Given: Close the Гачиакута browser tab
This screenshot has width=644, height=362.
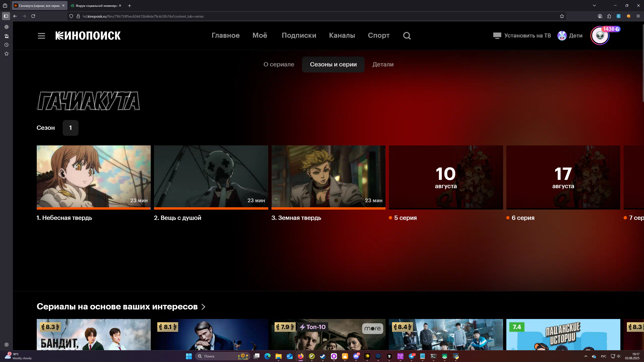Looking at the screenshot, I should (63, 6).
